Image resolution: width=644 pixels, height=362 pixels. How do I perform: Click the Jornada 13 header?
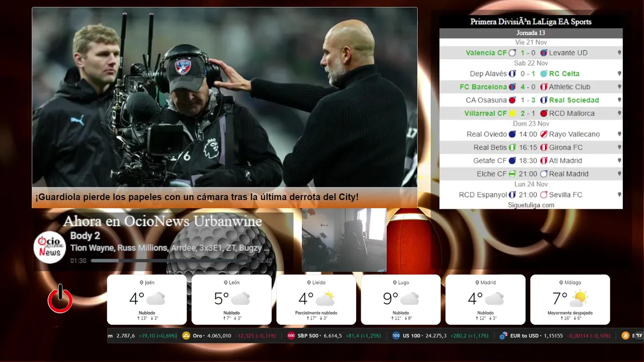[x=531, y=33]
